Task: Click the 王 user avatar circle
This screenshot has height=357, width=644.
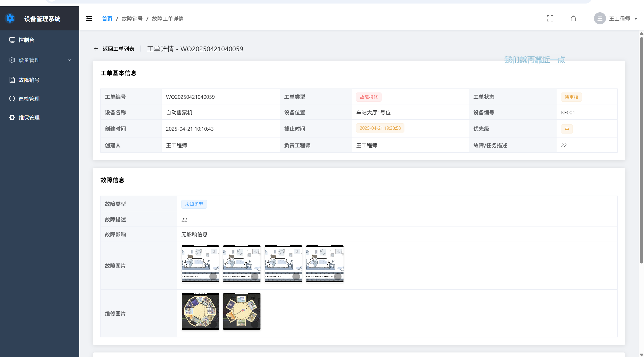Action: pos(600,19)
